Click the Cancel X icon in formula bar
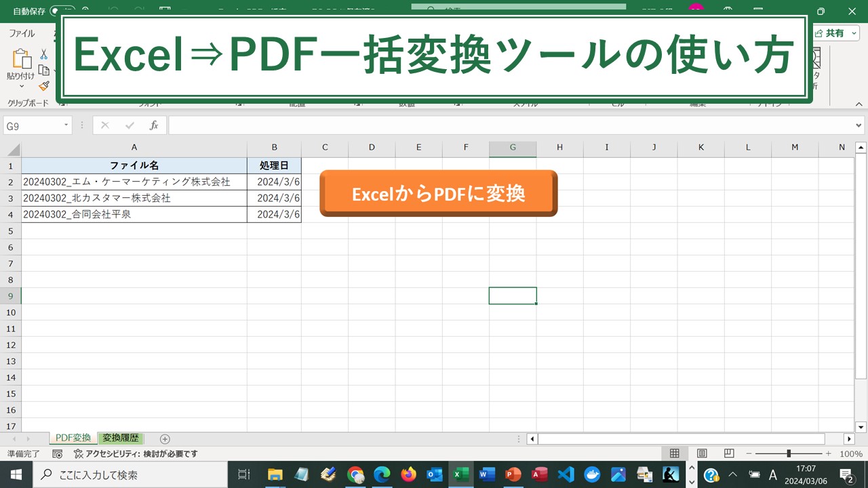The height and width of the screenshot is (488, 868). point(105,125)
